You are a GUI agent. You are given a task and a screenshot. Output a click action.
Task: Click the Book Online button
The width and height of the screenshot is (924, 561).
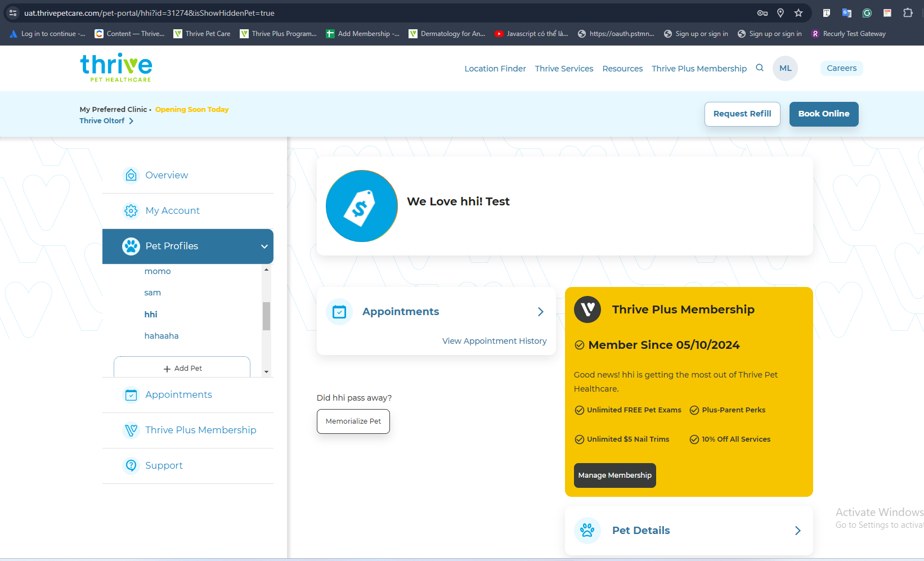[x=824, y=114]
